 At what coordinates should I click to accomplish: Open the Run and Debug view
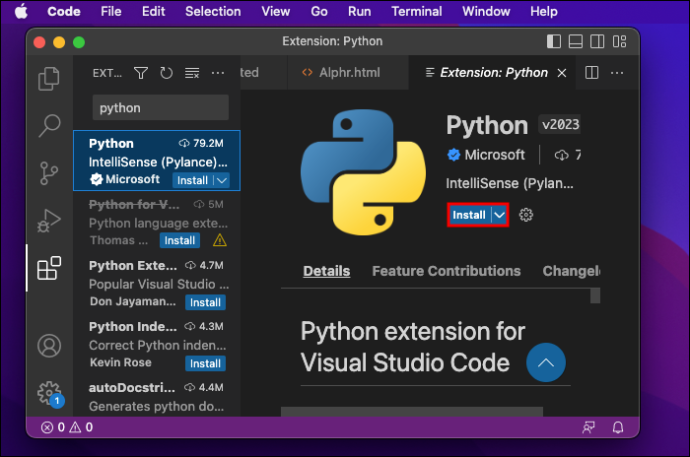point(49,220)
